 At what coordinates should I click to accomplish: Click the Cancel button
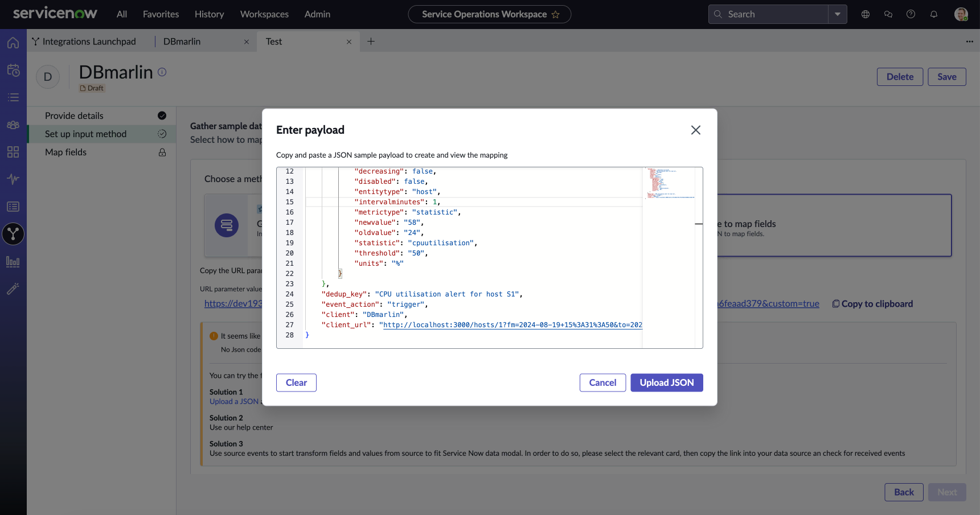[602, 382]
